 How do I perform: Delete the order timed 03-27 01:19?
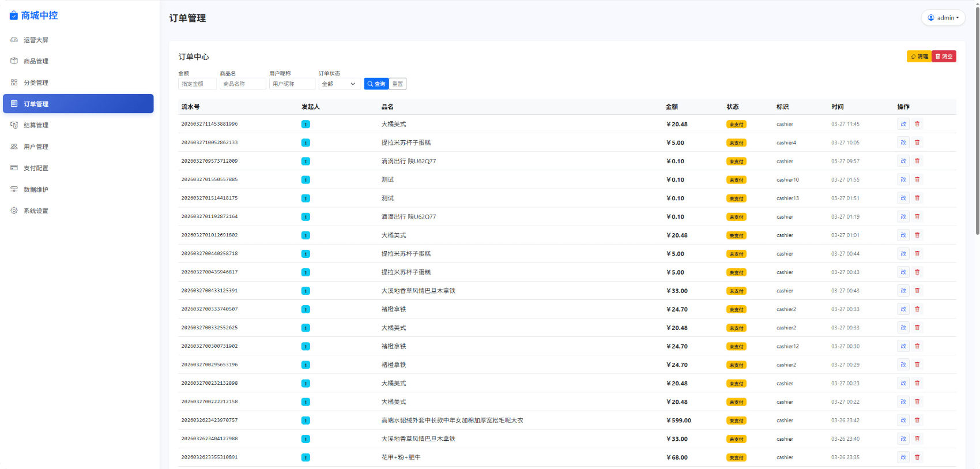coord(917,216)
